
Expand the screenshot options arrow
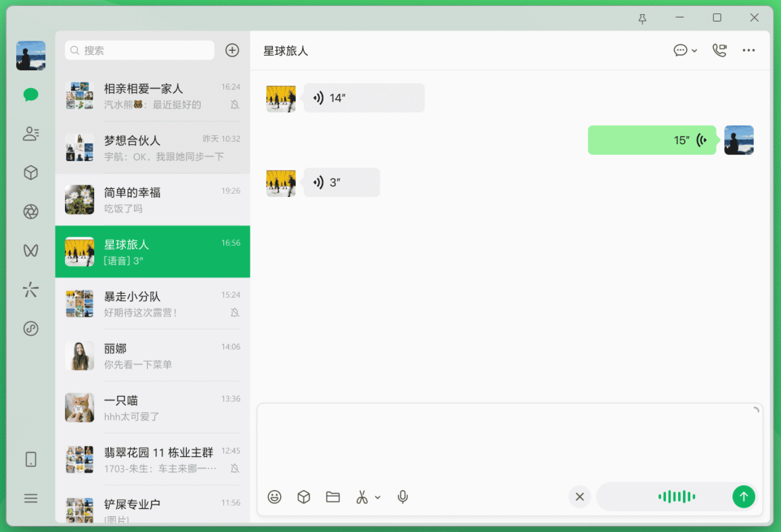click(378, 497)
